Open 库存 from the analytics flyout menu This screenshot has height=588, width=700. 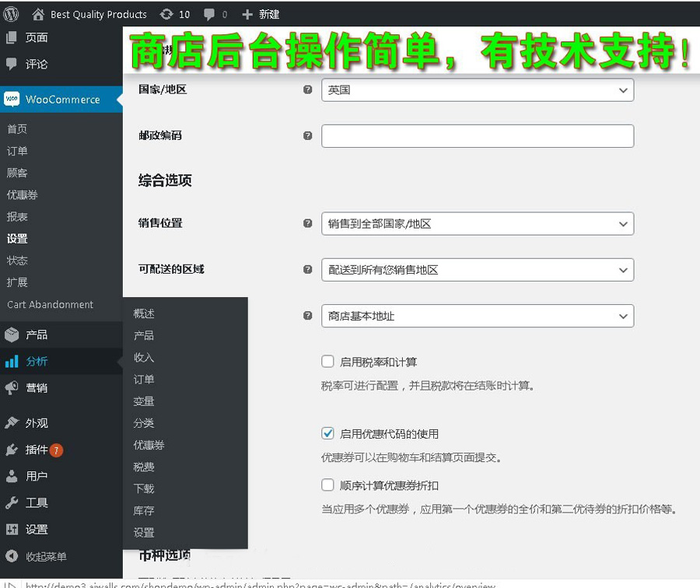(144, 510)
